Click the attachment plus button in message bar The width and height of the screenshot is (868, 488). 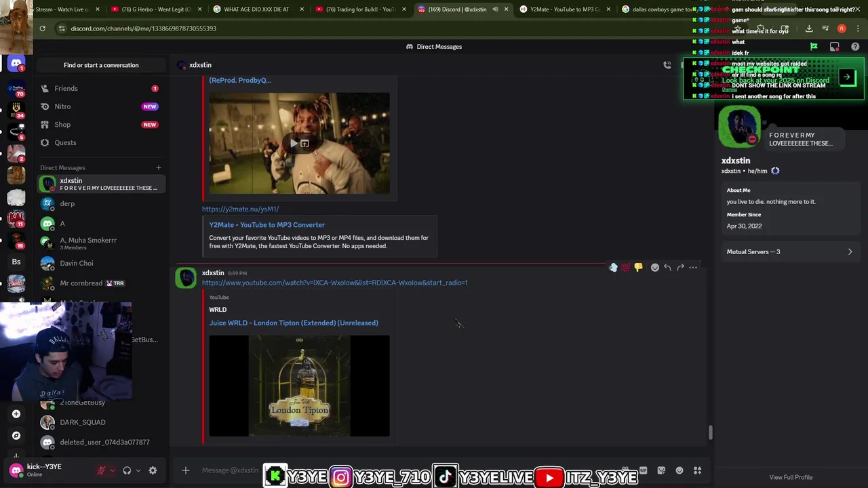pyautogui.click(x=185, y=470)
